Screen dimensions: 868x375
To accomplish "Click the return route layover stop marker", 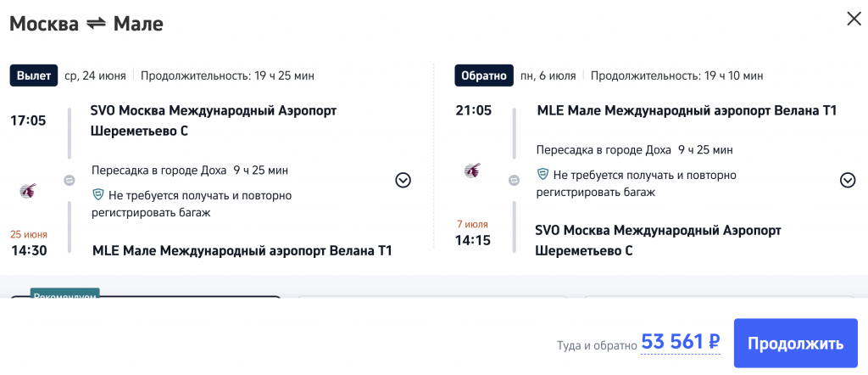I will point(514,180).
